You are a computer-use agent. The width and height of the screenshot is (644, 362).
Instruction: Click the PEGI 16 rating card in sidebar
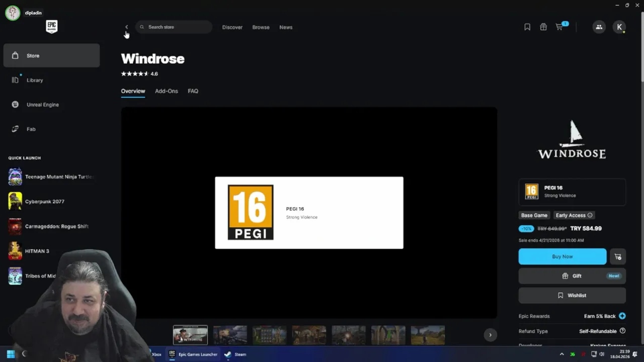572,192
